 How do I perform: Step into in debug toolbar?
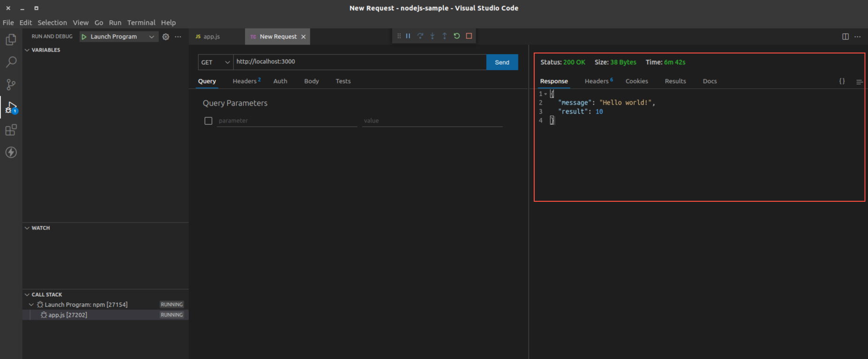pyautogui.click(x=433, y=36)
